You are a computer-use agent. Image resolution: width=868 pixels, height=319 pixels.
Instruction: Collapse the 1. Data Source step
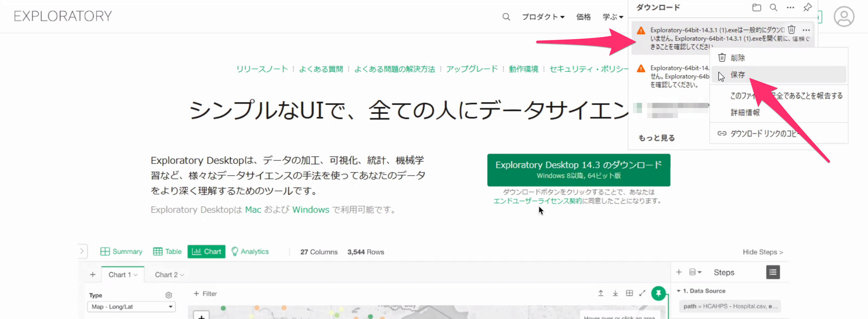[x=679, y=291]
